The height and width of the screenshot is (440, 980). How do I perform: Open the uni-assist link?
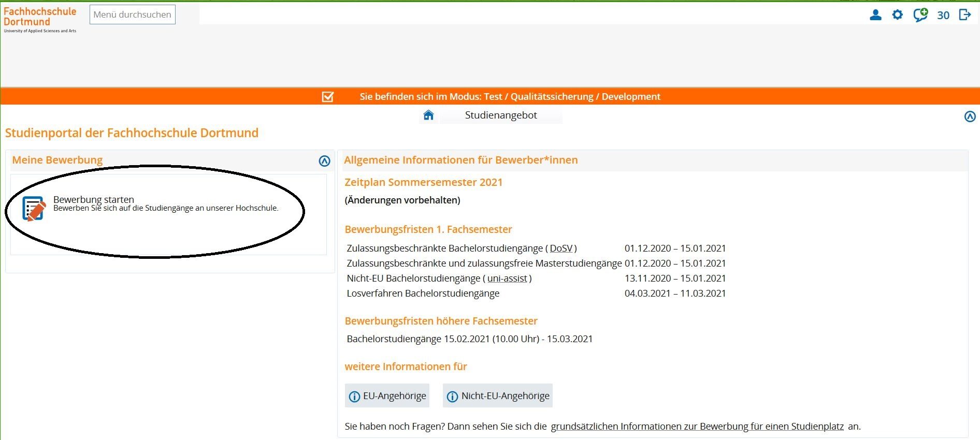[x=507, y=278]
